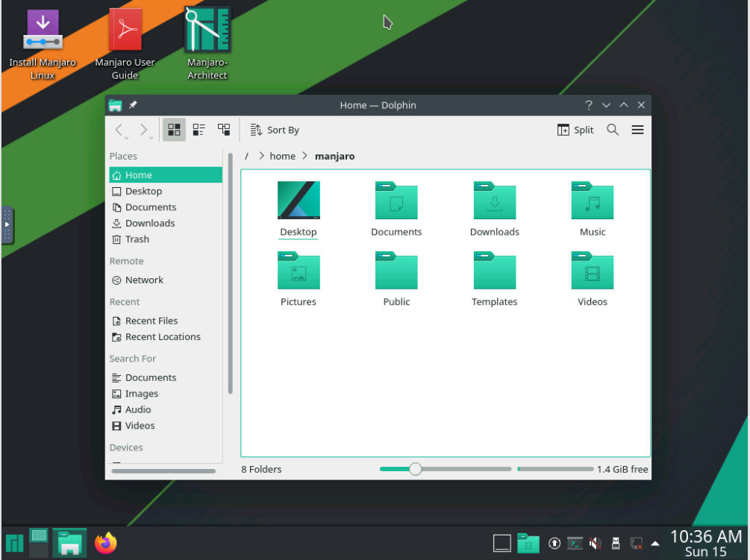Search for Images in sidebar
The image size is (750, 560).
coord(166,394)
